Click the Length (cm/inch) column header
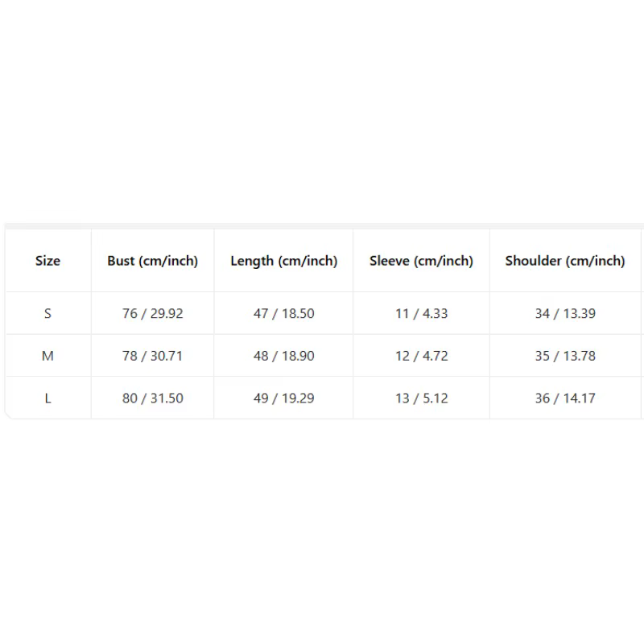The image size is (644, 644). (x=283, y=260)
